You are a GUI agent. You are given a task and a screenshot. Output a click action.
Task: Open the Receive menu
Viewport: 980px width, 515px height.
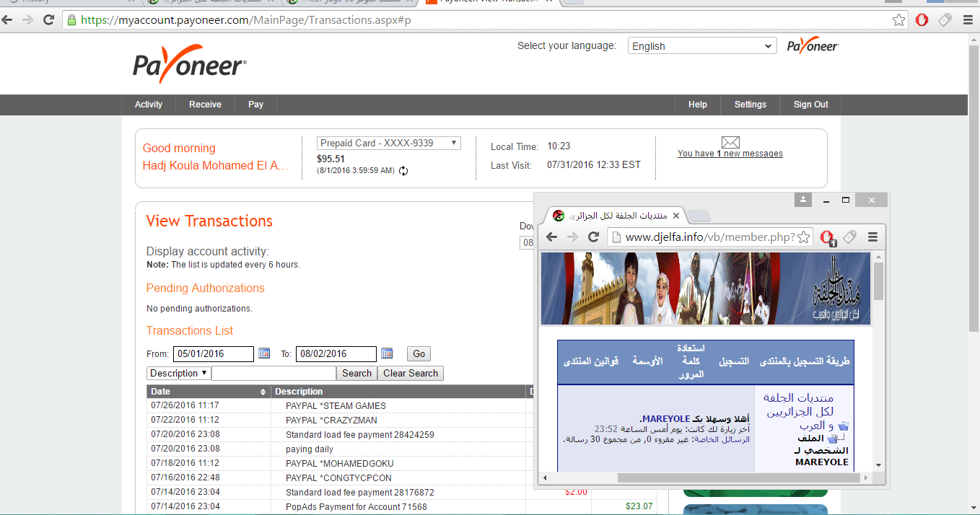205,105
